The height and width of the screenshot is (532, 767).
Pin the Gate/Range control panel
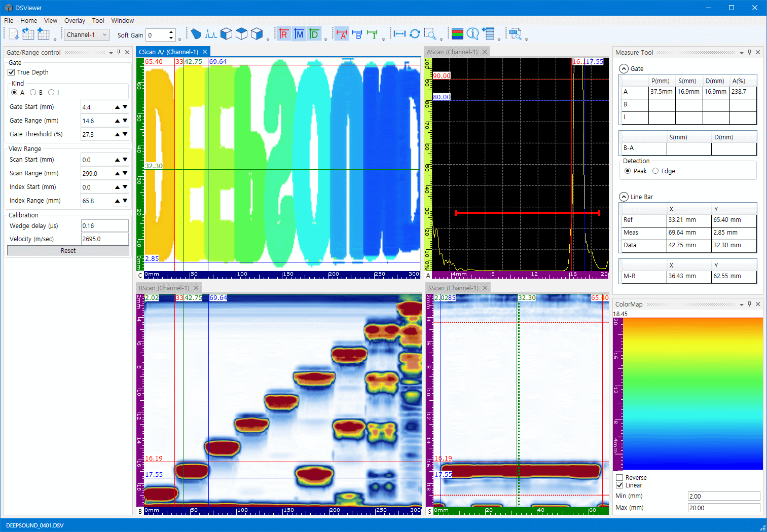point(119,52)
